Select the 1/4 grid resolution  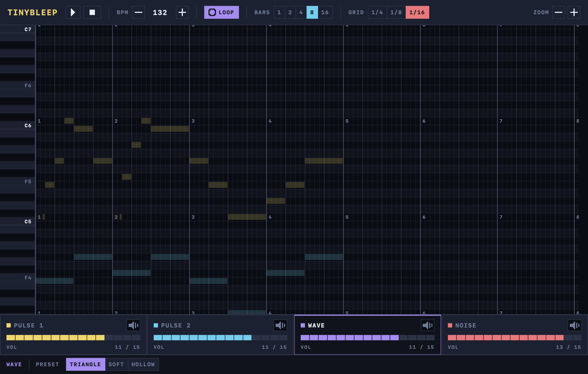377,12
